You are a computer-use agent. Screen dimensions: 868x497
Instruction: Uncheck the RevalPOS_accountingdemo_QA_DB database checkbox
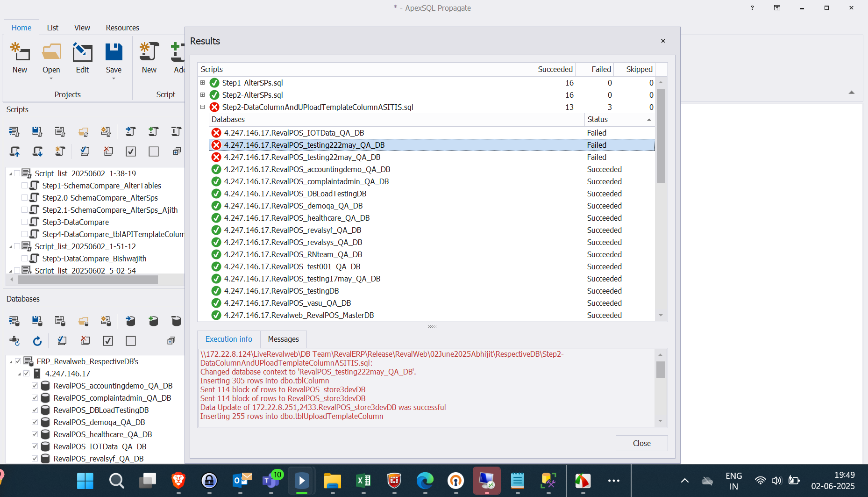coord(35,385)
